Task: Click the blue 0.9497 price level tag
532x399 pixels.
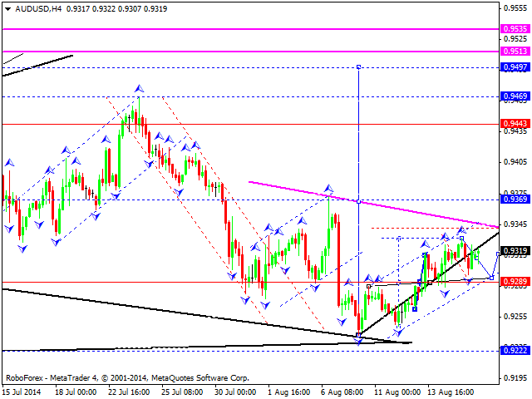Action: click(512, 66)
